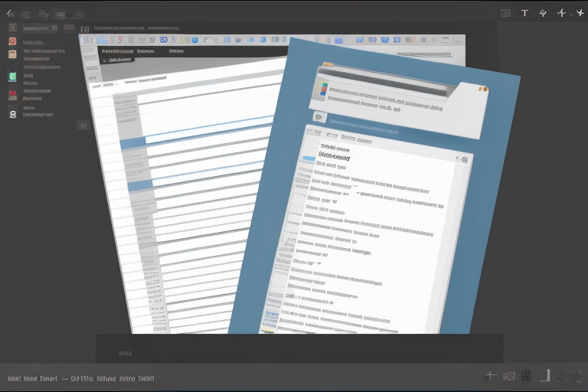Select the red icon atop the left sidebar
This screenshot has height=392, width=588.
tap(12, 41)
